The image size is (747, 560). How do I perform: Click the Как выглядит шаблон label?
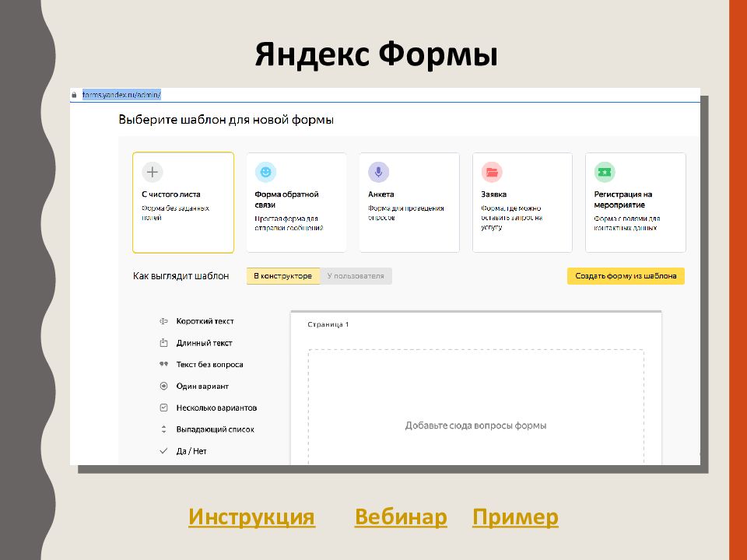181,276
